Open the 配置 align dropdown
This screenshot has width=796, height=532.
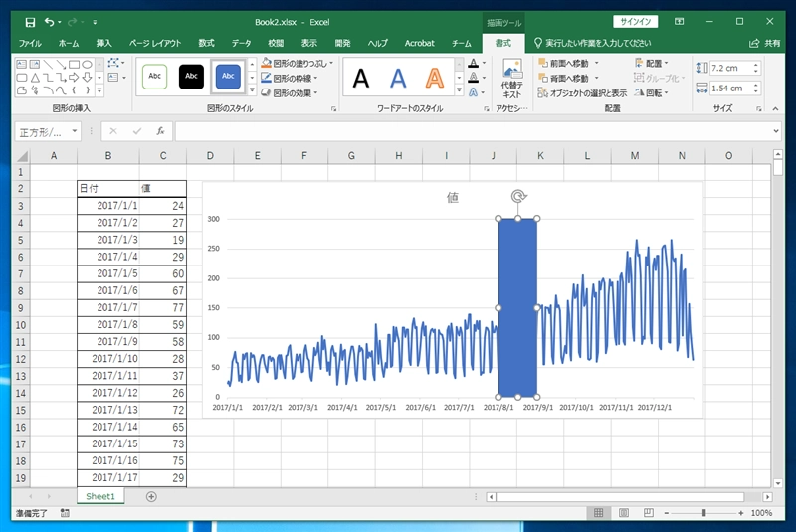click(x=652, y=64)
